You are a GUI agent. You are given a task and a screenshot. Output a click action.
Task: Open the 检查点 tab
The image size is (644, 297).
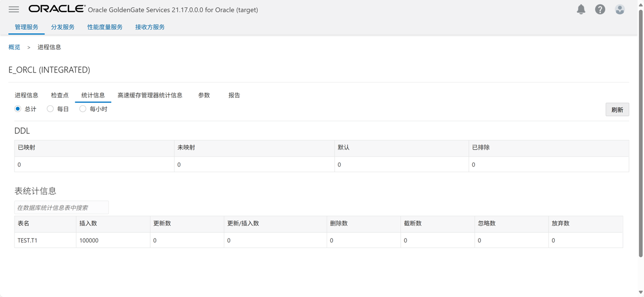(60, 95)
